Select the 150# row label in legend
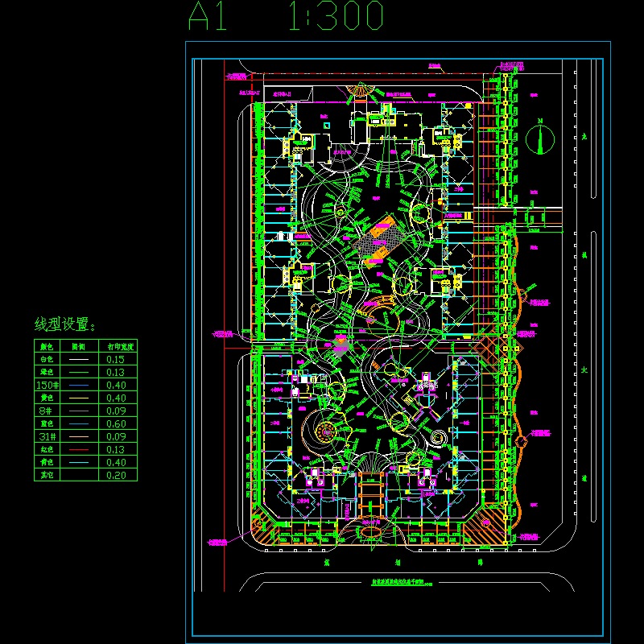Screen dimensions: 644x644 click(46, 386)
